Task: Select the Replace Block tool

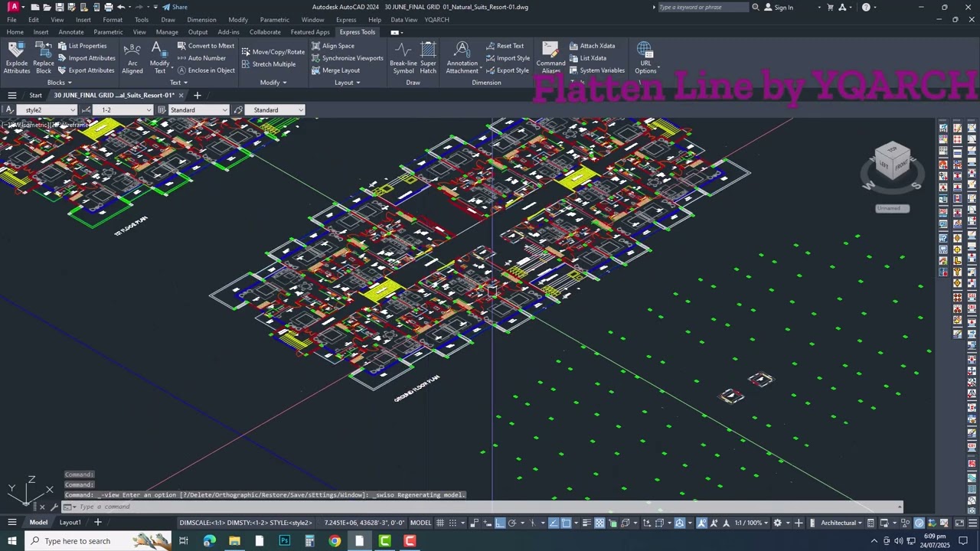Action: pyautogui.click(x=44, y=58)
